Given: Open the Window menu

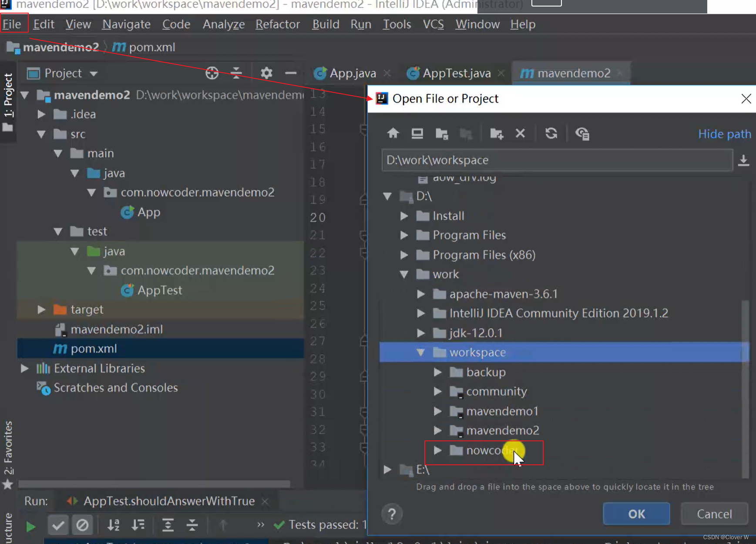Looking at the screenshot, I should pyautogui.click(x=477, y=24).
